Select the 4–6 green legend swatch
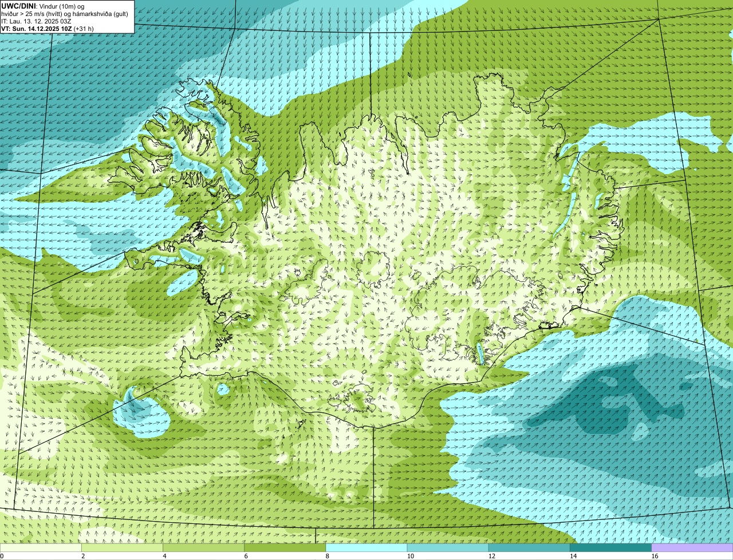Image resolution: width=733 pixels, height=560 pixels. pyautogui.click(x=204, y=548)
